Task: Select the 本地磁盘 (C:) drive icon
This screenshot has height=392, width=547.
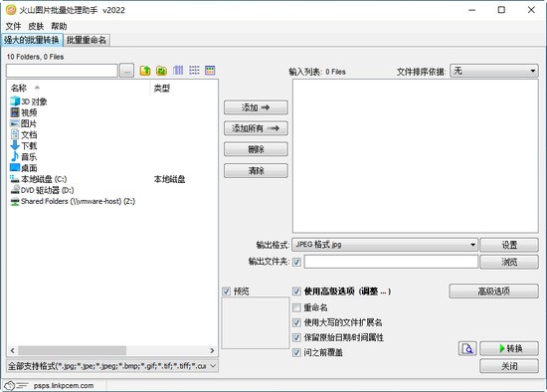Action: click(x=15, y=179)
